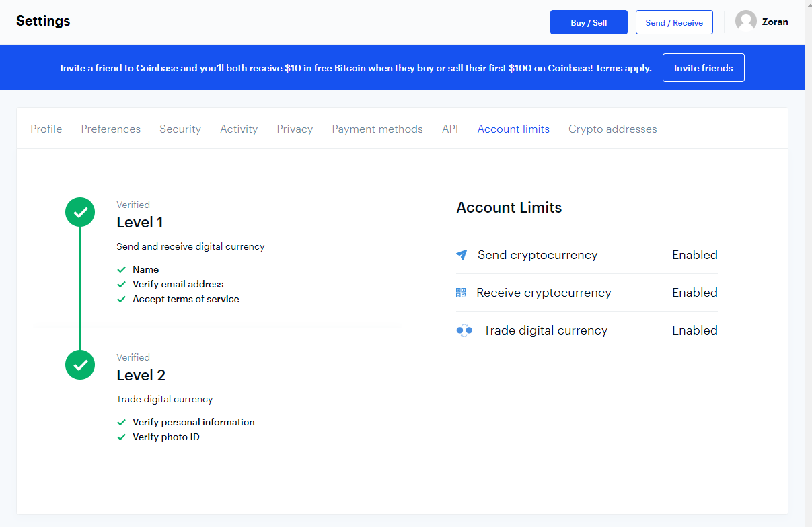Viewport: 812px width, 527px height.
Task: Select the Privacy tab
Action: tap(295, 129)
